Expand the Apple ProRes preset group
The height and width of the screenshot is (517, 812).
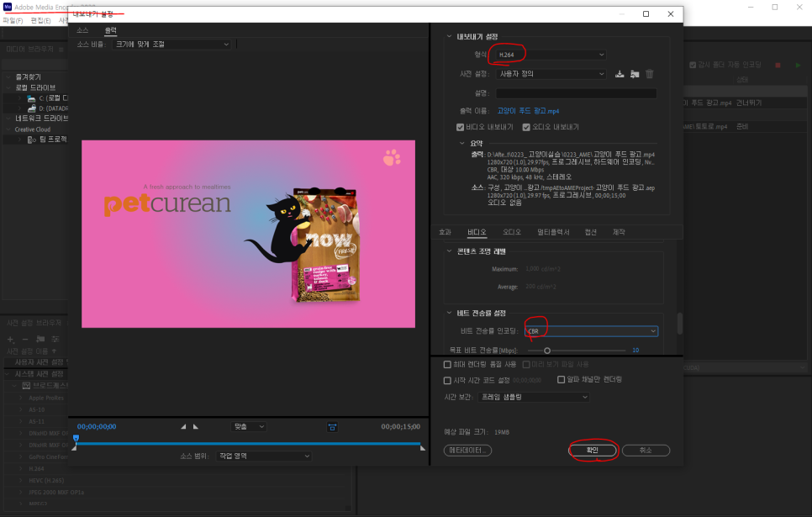(21, 398)
